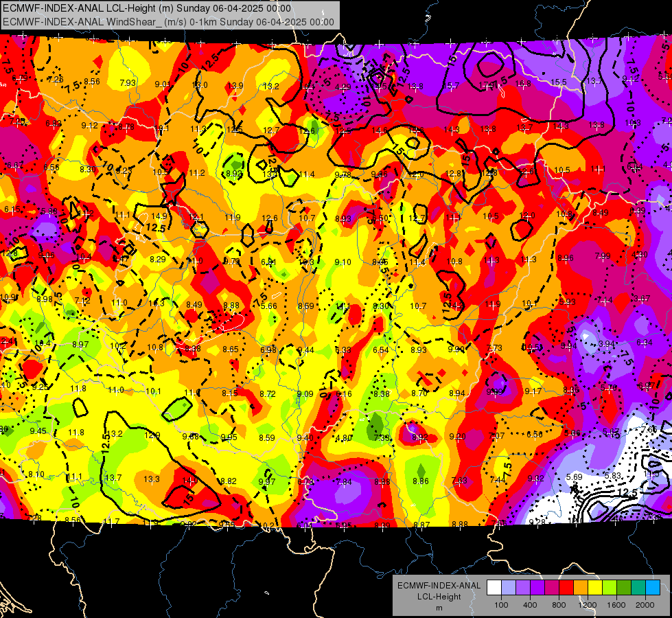Click legend label 'ECMWF-INDEX-ANAL'
This screenshot has width=672, height=618.
(439, 586)
